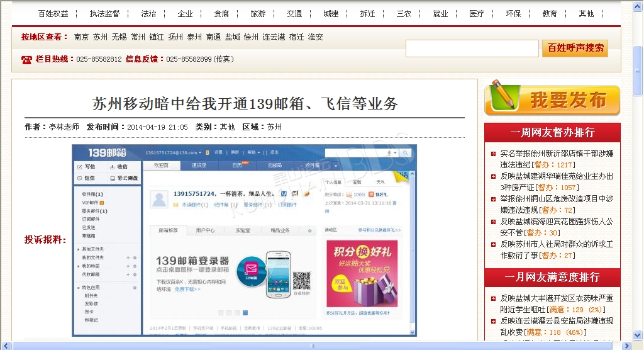Click bullet icon beside 举报徐州铜山区 entry
644x350 pixels.
coord(493,199)
